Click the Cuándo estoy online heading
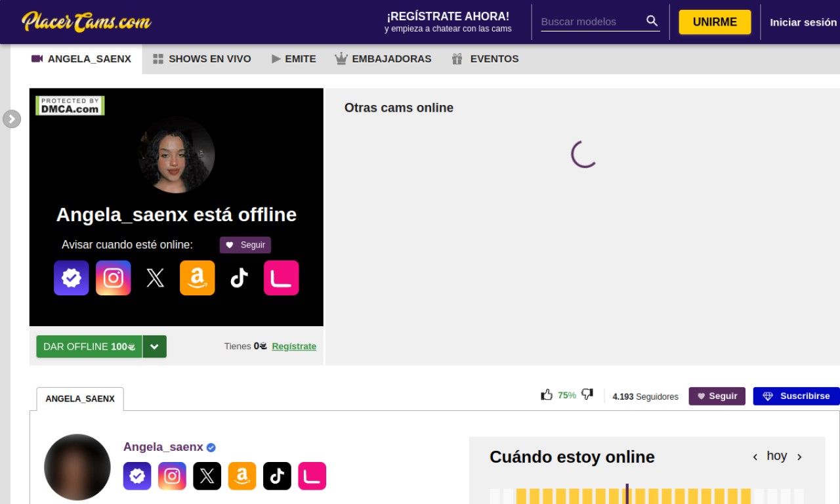Image resolution: width=840 pixels, height=504 pixels. pyautogui.click(x=572, y=457)
